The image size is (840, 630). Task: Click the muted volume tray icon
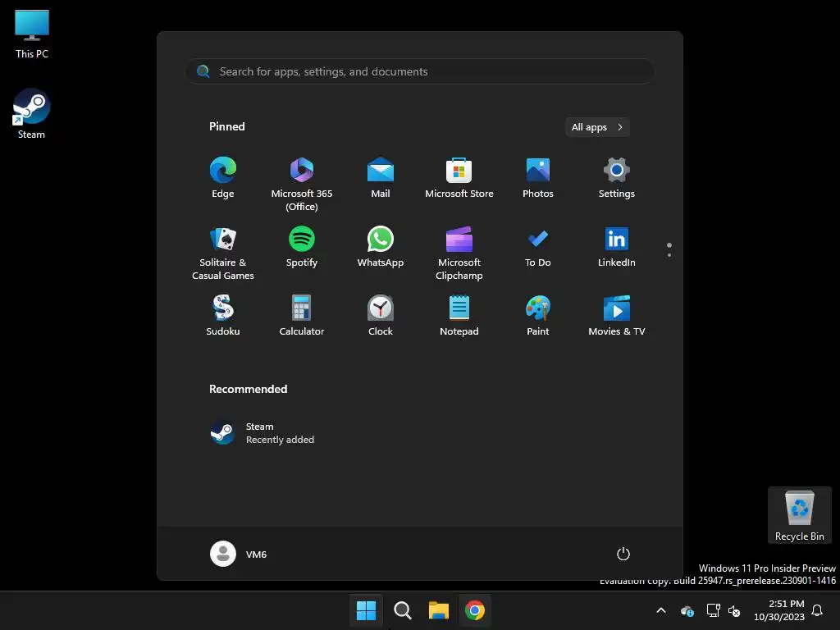(734, 610)
